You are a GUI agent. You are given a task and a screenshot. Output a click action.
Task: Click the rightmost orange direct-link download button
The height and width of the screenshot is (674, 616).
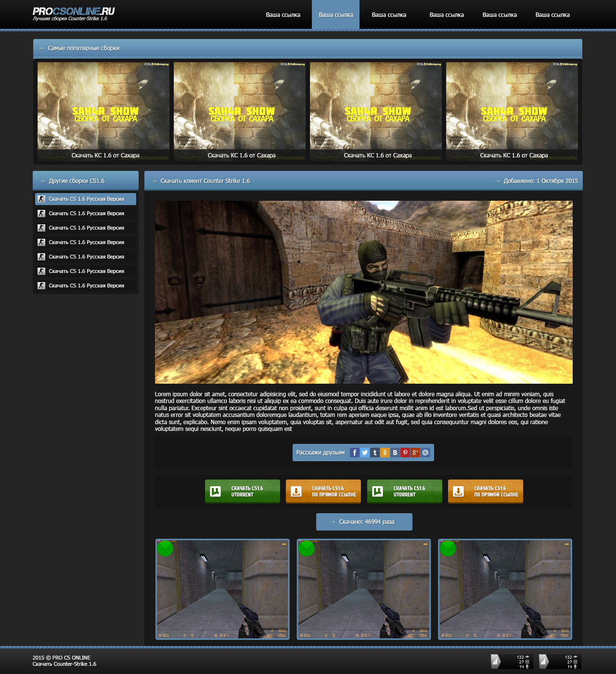[486, 491]
